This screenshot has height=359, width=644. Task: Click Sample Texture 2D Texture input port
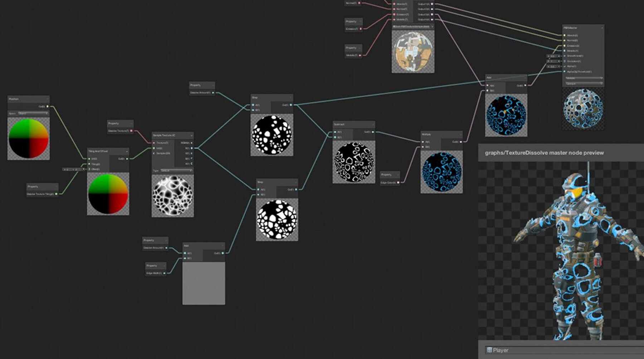pos(154,143)
